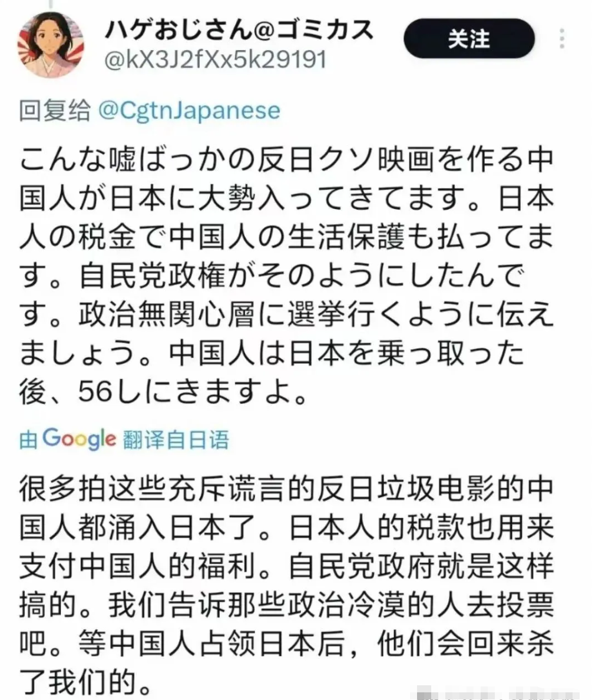
Task: Click the translated Chinese text paragraph
Action: tap(286, 586)
